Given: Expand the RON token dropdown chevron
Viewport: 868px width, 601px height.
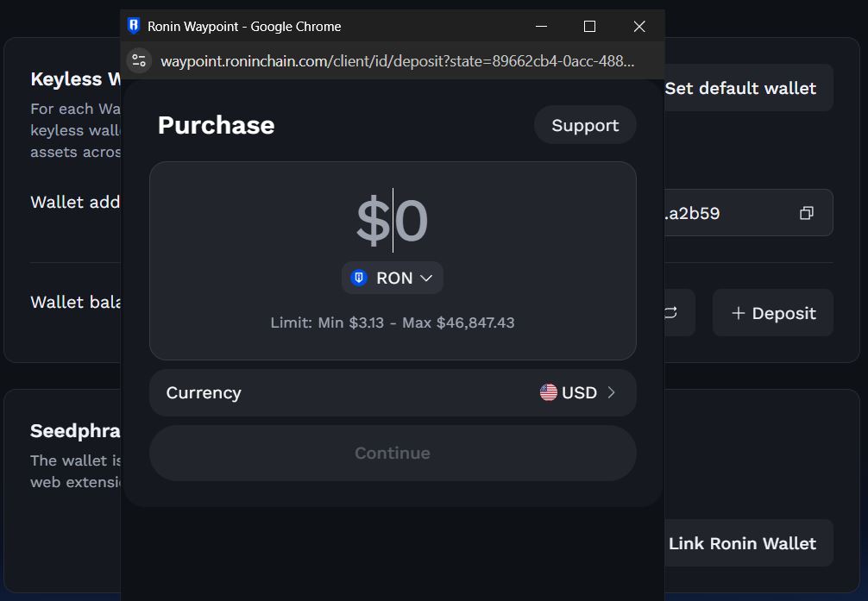Looking at the screenshot, I should tap(425, 278).
